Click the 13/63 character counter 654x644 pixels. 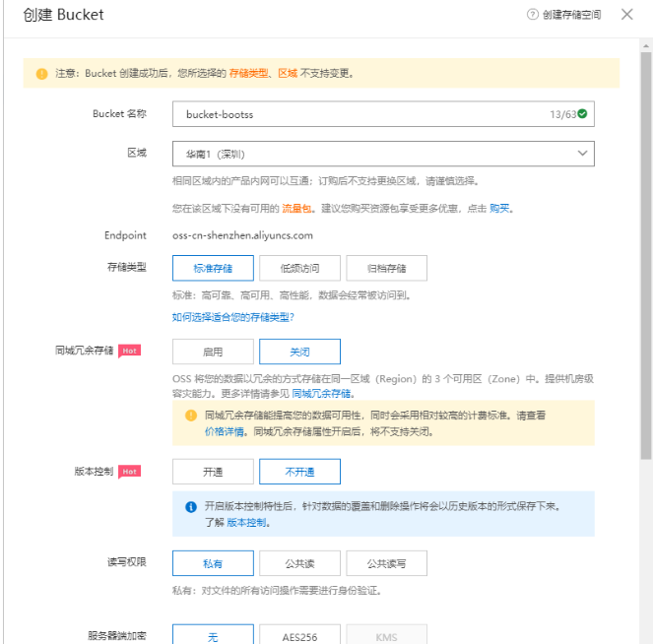pyautogui.click(x=563, y=114)
